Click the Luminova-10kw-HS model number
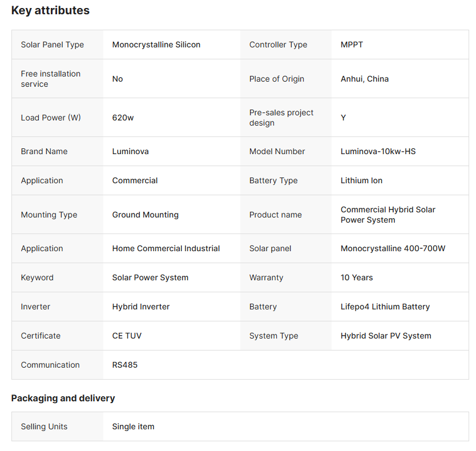The image size is (476, 451). point(378,151)
